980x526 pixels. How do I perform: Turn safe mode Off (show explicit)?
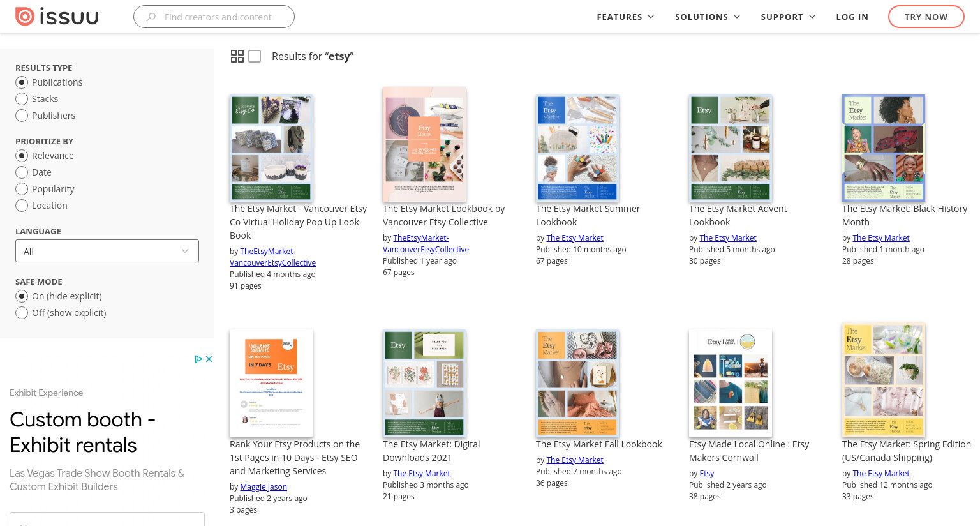click(22, 313)
